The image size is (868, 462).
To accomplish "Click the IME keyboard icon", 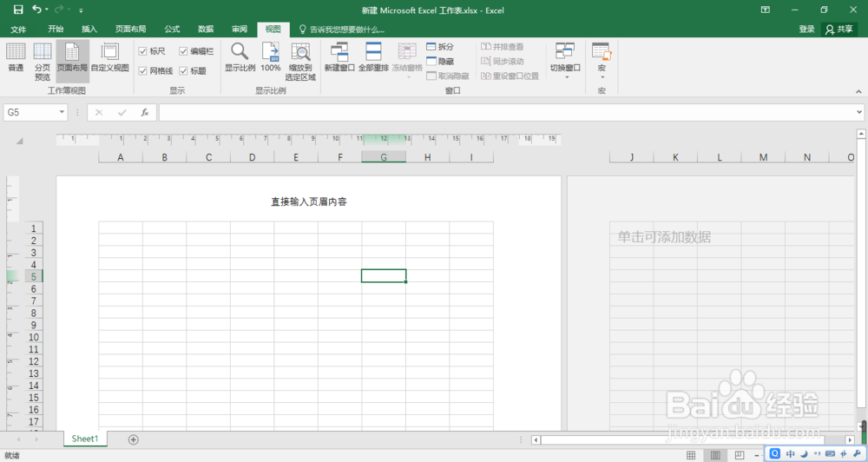I will [830, 453].
